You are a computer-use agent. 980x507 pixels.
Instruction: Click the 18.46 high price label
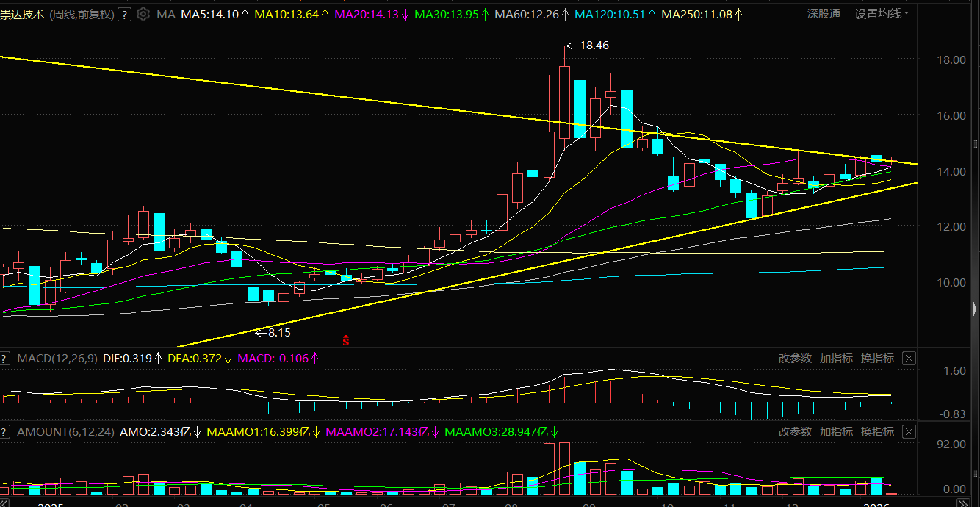click(594, 46)
